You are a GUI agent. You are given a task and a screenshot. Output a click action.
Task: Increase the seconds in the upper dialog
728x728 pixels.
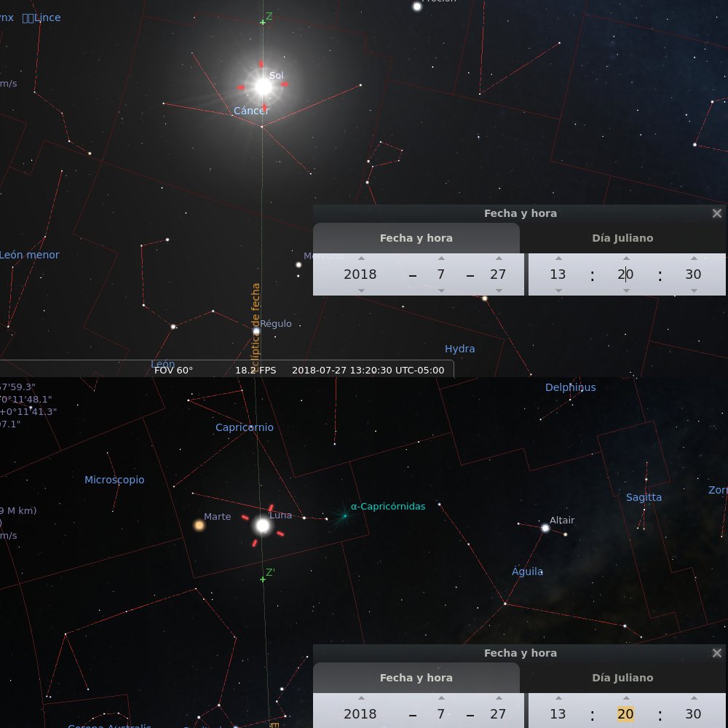(x=694, y=258)
